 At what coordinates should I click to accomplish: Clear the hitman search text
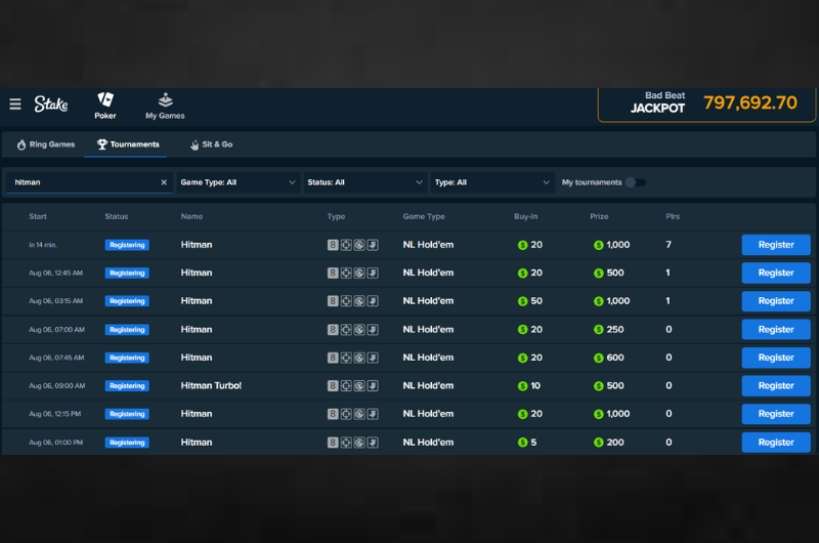coord(163,182)
